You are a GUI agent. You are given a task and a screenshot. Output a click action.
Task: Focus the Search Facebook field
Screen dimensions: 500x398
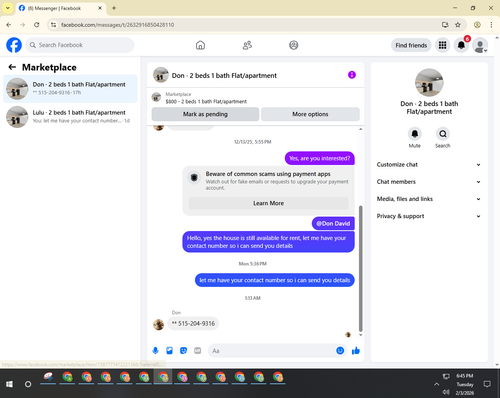pos(80,45)
